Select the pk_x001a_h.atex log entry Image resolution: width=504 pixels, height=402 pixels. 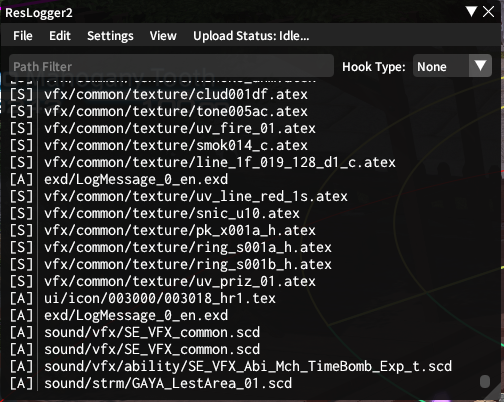click(179, 231)
